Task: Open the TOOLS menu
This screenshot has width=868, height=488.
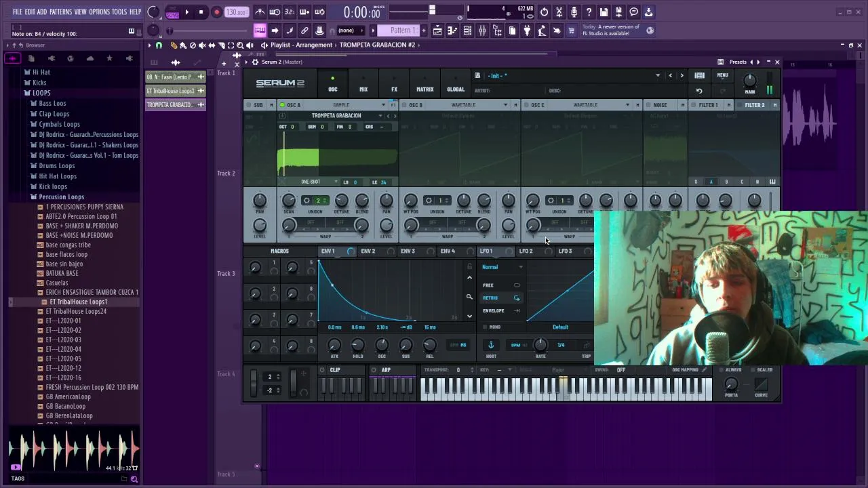Action: tap(119, 12)
